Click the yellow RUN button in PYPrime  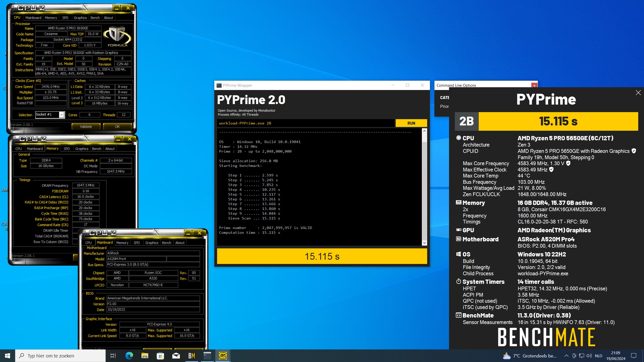point(411,123)
